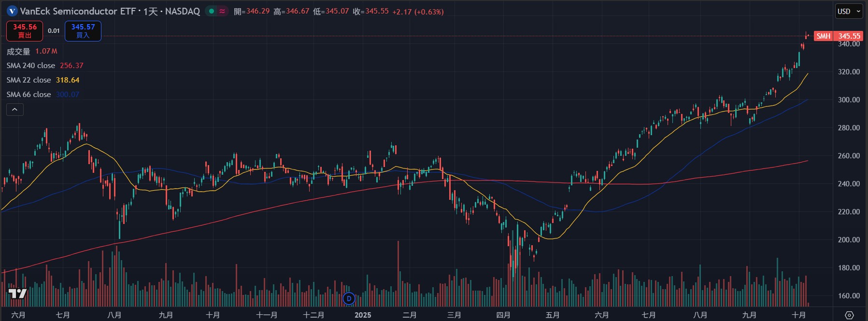Click the dividend D marker
Viewport: 868px width, 321px height.
[x=349, y=299]
